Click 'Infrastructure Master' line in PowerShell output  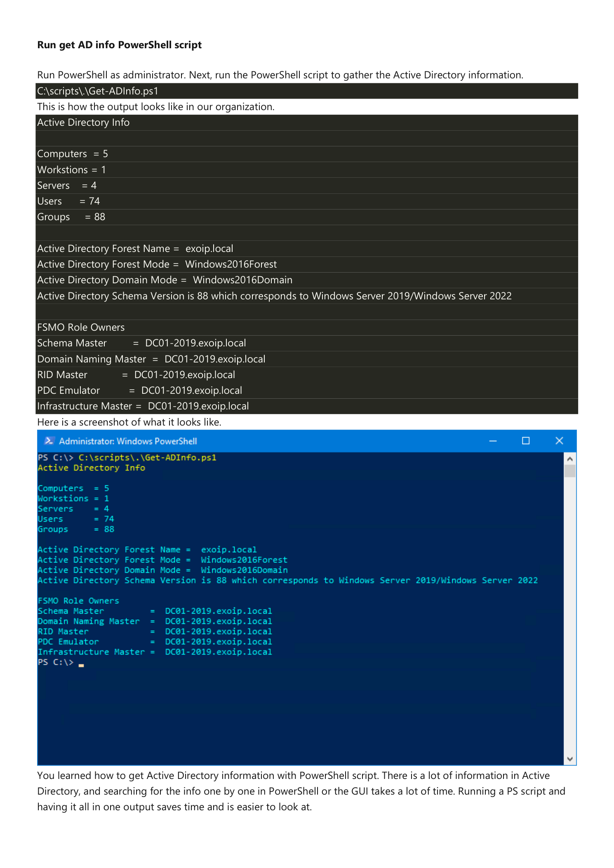(155, 652)
